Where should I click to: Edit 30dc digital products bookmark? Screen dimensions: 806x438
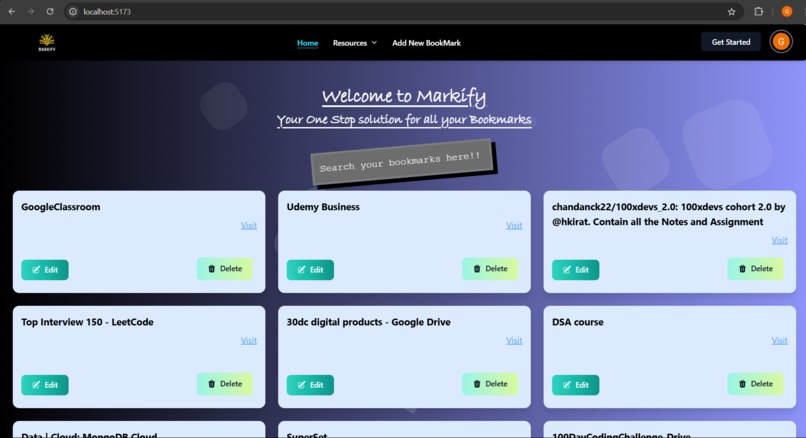[310, 385]
